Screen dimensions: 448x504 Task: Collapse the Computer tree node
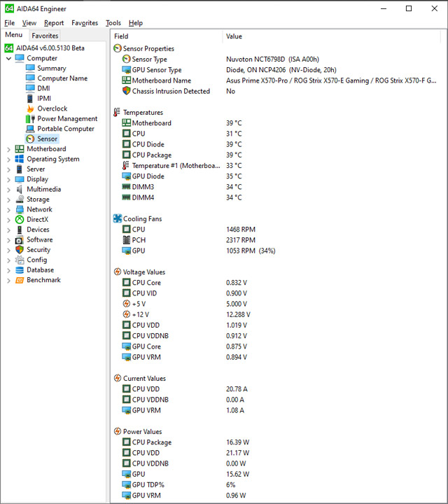pyautogui.click(x=8, y=59)
